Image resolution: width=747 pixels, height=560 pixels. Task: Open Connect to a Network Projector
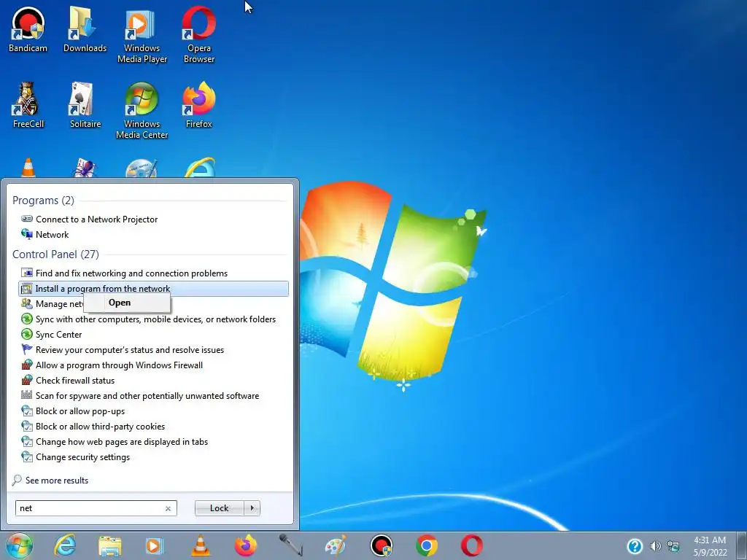tap(153, 219)
